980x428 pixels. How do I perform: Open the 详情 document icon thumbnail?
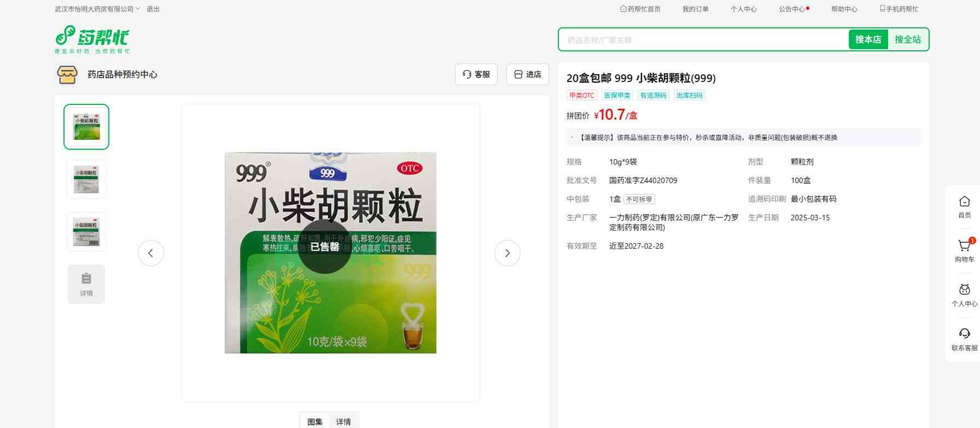[x=86, y=284]
